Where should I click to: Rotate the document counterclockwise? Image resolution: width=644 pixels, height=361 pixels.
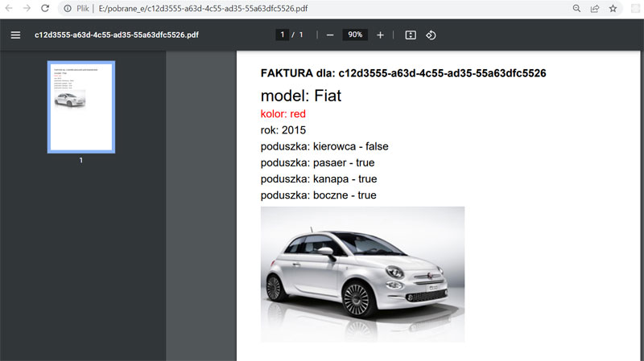(x=431, y=35)
